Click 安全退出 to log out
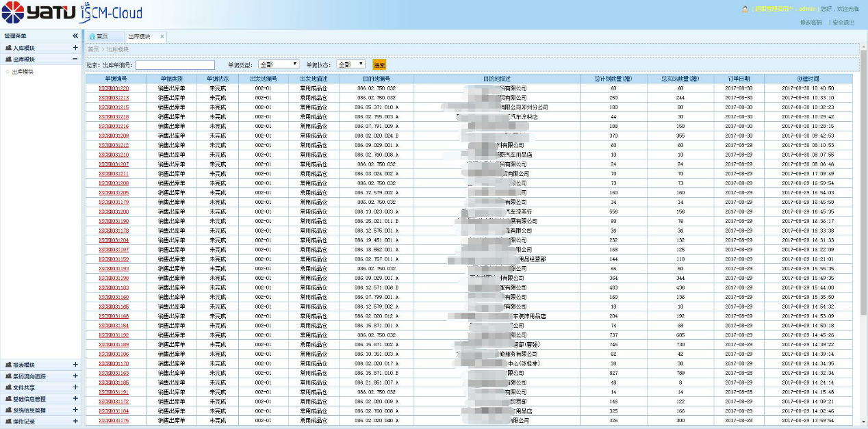 click(x=843, y=23)
